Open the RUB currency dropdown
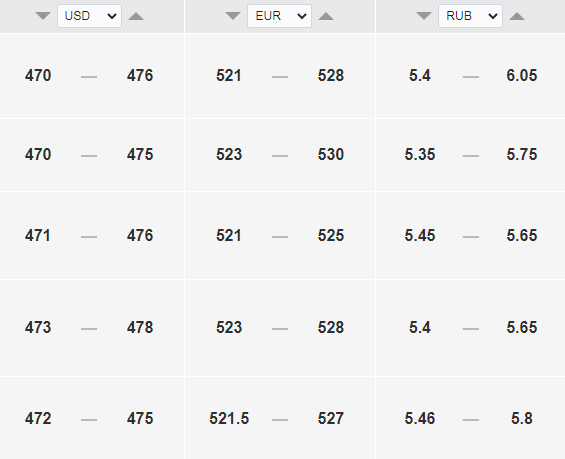Viewport: 565px width, 459px height. (470, 16)
